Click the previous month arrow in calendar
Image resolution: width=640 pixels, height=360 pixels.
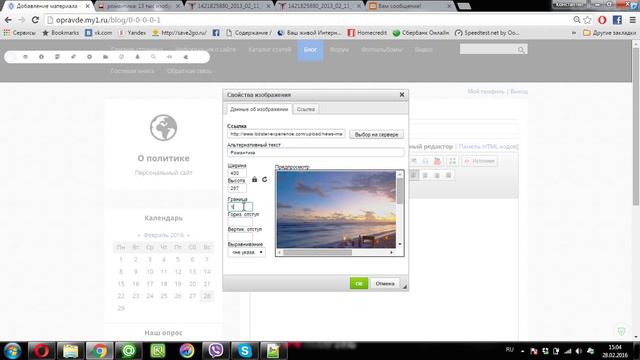[139, 236]
